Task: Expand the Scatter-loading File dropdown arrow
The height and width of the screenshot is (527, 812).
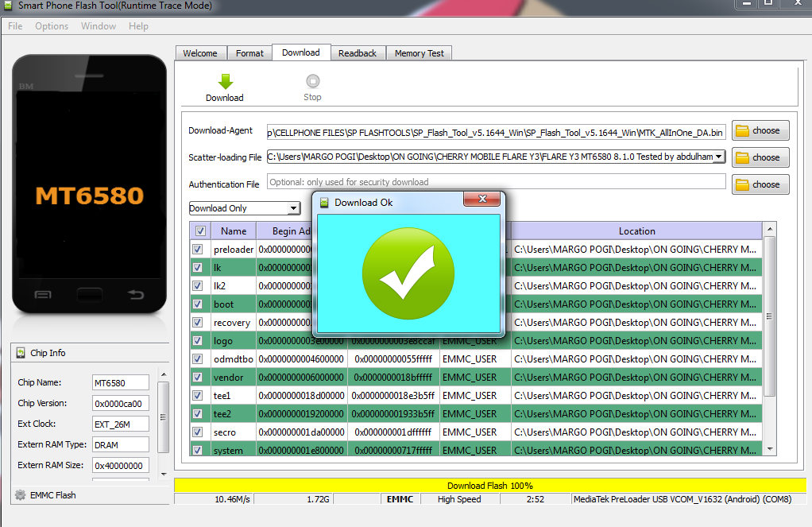Action: (719, 157)
